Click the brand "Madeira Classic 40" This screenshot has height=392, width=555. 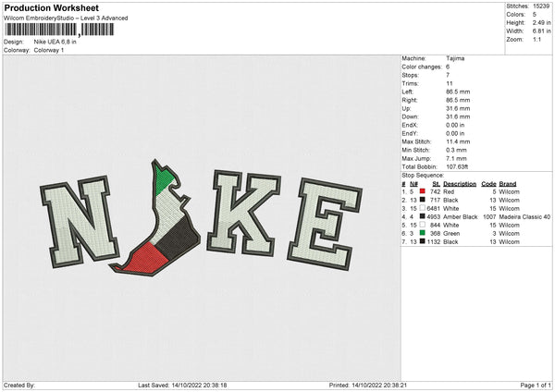coord(524,217)
